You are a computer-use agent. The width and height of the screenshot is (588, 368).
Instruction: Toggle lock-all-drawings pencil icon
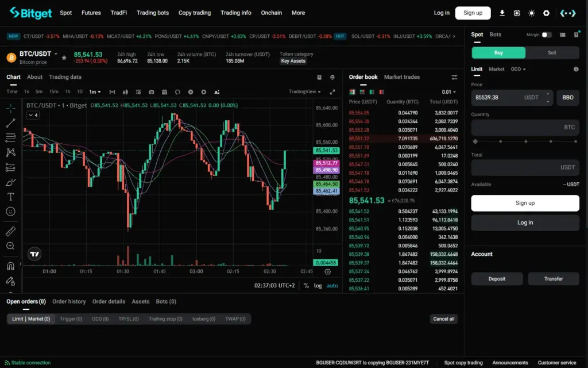tap(10, 281)
